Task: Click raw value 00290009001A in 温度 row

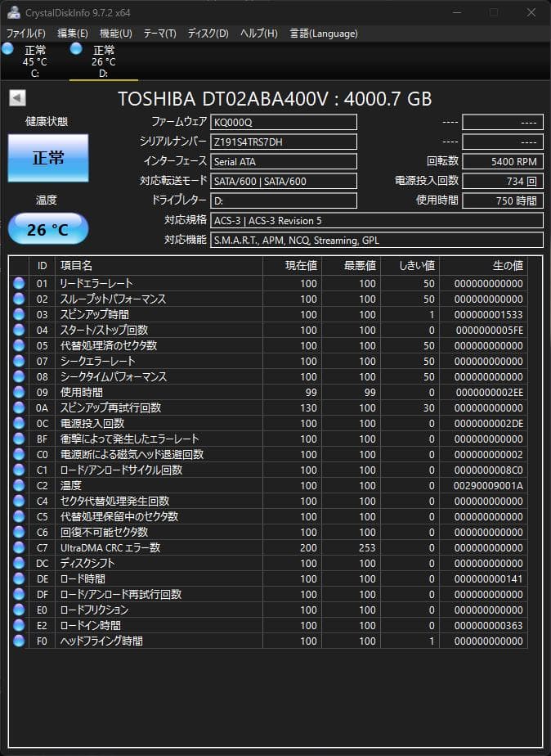Action: click(488, 485)
